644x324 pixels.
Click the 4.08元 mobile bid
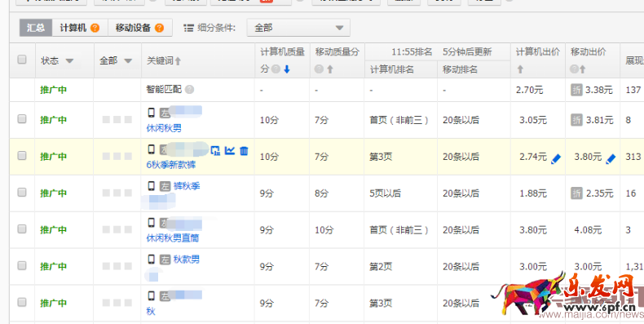pos(588,230)
